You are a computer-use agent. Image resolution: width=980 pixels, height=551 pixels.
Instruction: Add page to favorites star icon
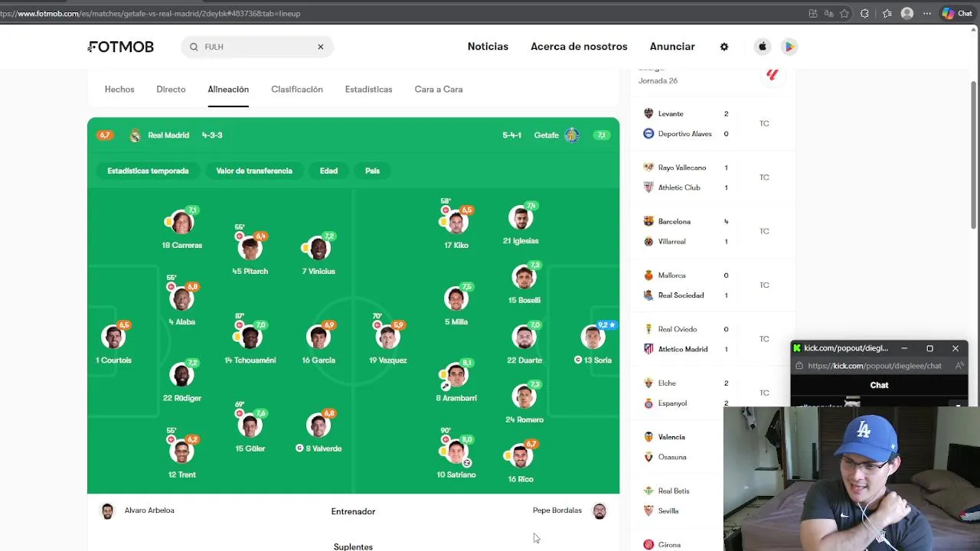tap(844, 13)
